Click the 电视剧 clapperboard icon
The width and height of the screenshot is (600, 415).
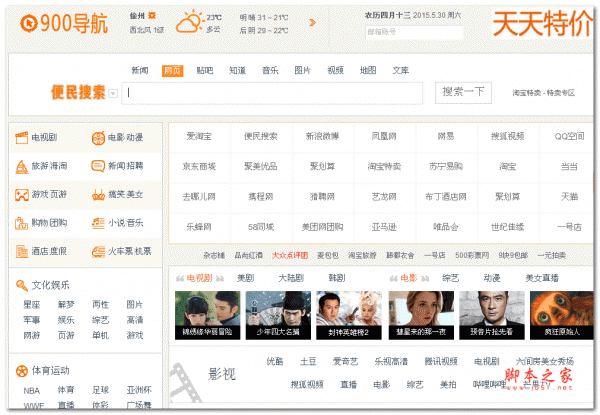coord(21,137)
